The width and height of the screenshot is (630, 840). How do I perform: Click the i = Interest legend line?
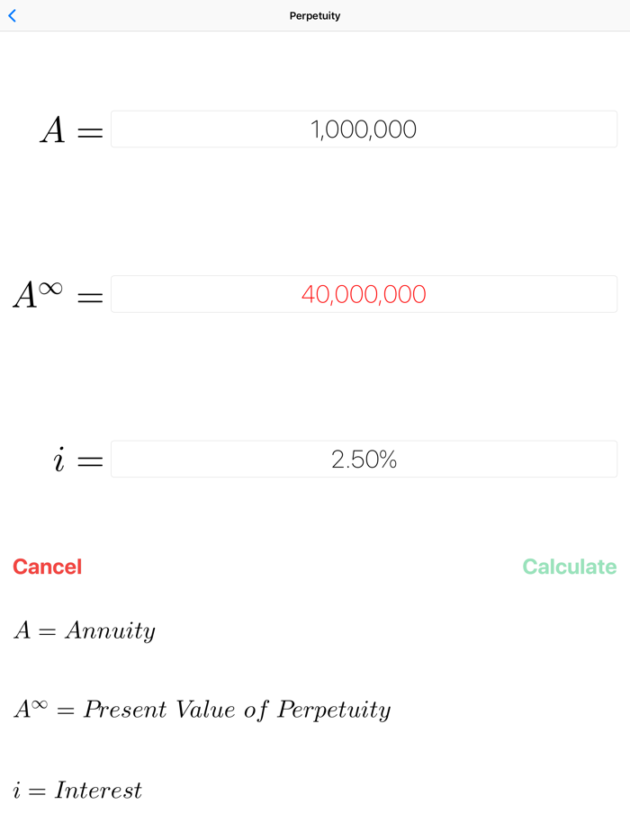[x=77, y=791]
